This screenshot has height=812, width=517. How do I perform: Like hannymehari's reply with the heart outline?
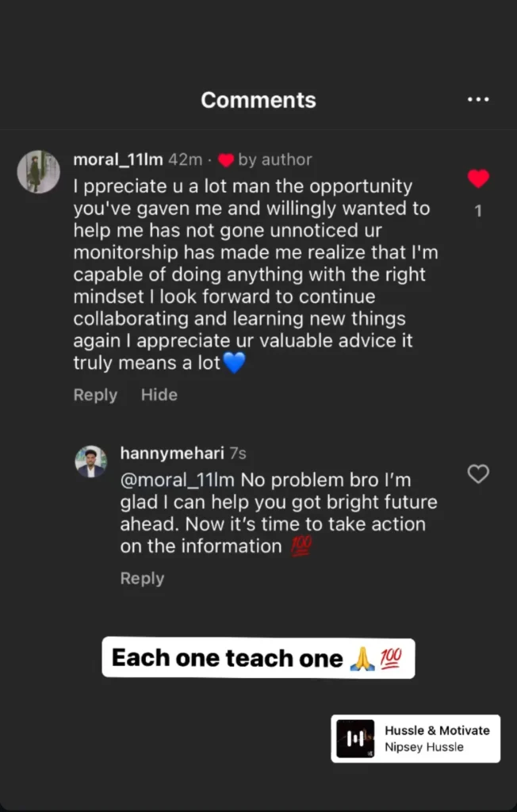click(478, 474)
